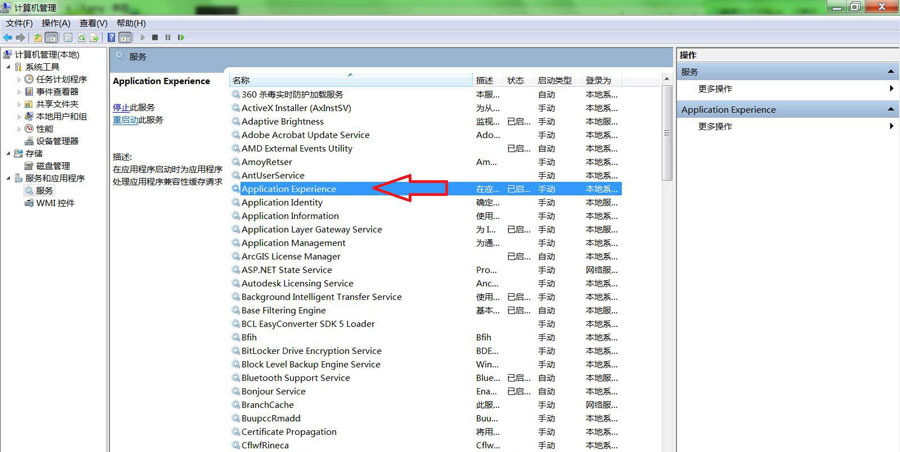Click gear icon beside BranchCache
The width and height of the screenshot is (900, 452).
236,405
